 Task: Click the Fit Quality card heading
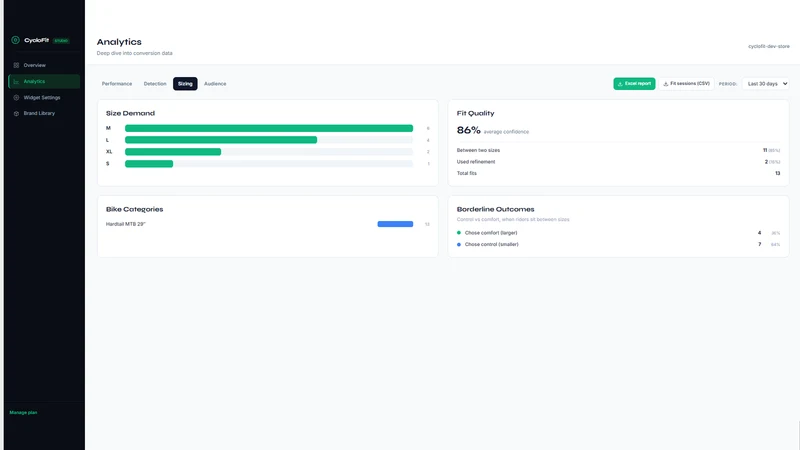tap(476, 113)
